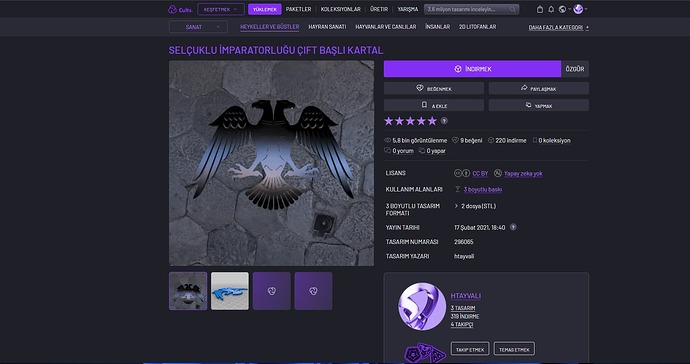Click the designer badges icon

(x=425, y=353)
